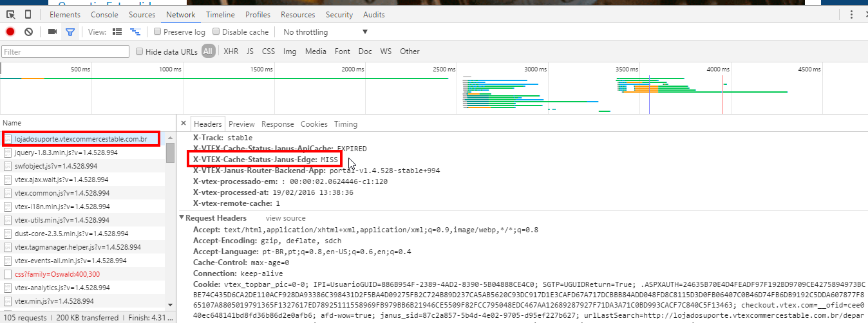Image resolution: width=868 pixels, height=323 pixels.
Task: Close the request details pane
Action: pos(184,124)
